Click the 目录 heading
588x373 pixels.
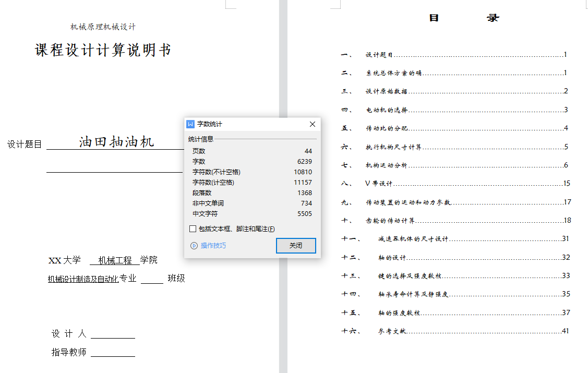point(464,18)
